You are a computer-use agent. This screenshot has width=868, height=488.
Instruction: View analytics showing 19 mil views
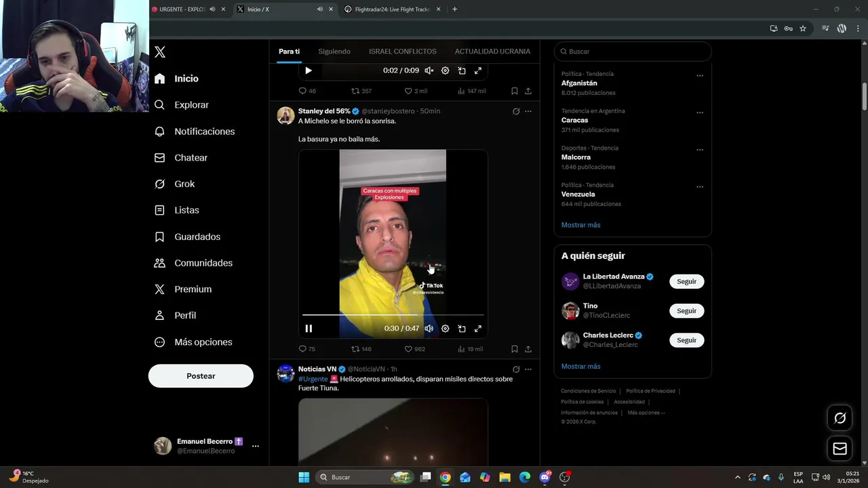click(x=471, y=349)
